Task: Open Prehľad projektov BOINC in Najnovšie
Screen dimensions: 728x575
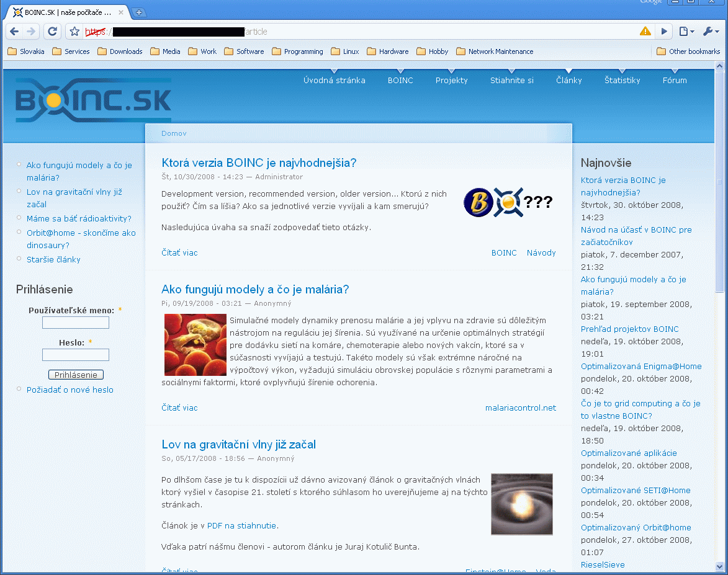Action: tap(629, 329)
